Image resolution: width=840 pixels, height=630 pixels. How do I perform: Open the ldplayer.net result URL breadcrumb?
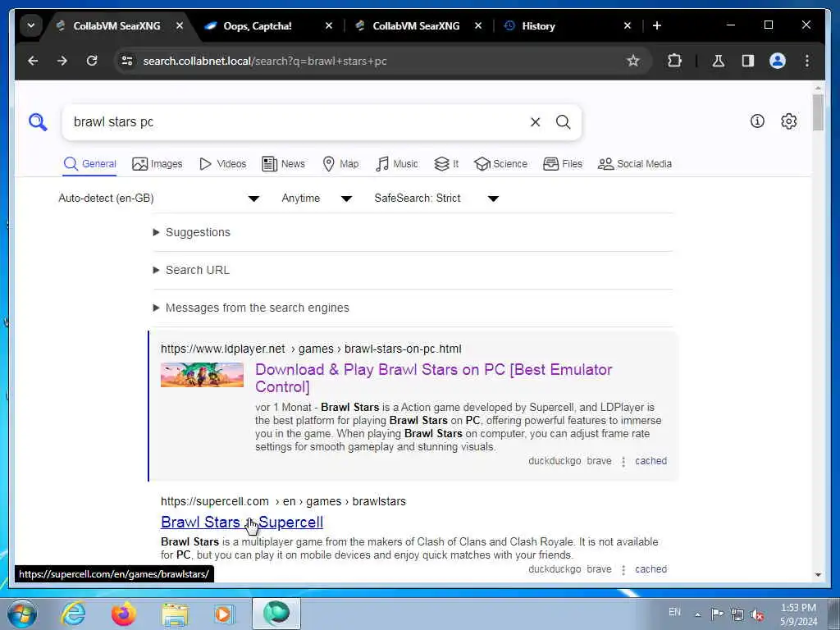point(311,349)
